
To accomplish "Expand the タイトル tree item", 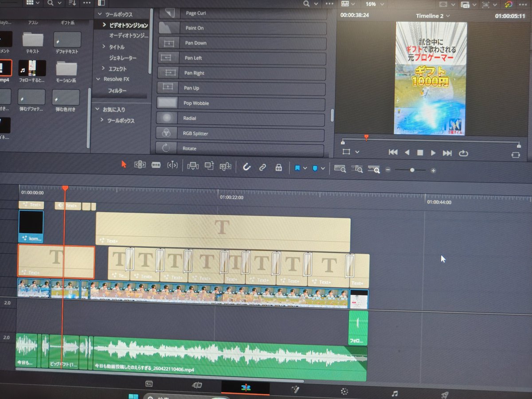I will pyautogui.click(x=104, y=47).
